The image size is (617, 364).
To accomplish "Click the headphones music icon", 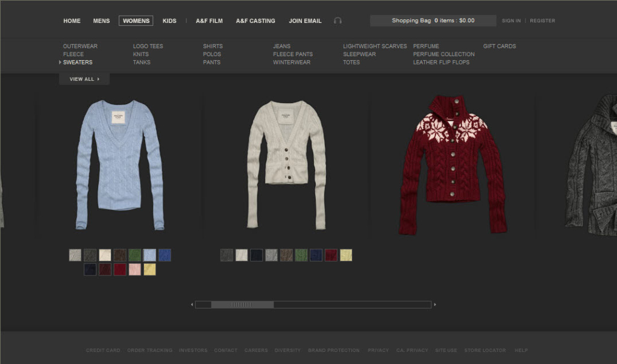I will (337, 20).
